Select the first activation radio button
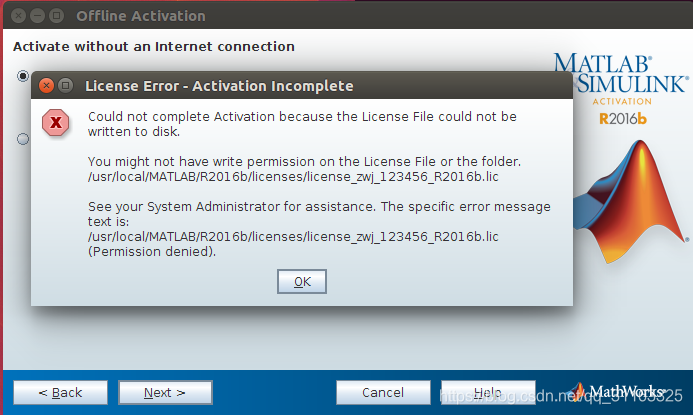This screenshot has height=415, width=693. pyautogui.click(x=23, y=76)
